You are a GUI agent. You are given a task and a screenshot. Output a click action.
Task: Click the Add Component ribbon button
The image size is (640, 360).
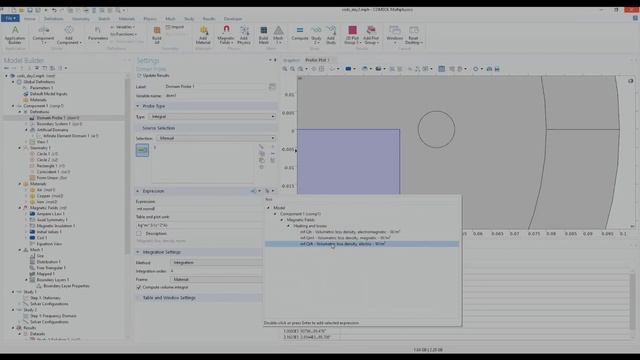click(69, 35)
